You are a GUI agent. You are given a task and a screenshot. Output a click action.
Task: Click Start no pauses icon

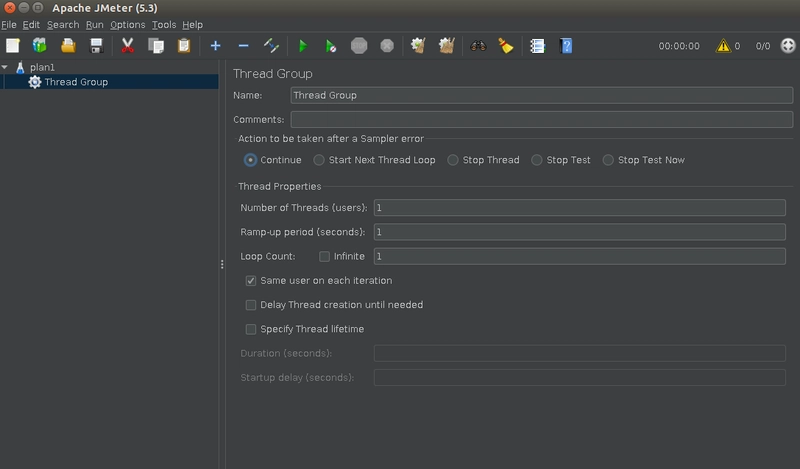tap(331, 46)
